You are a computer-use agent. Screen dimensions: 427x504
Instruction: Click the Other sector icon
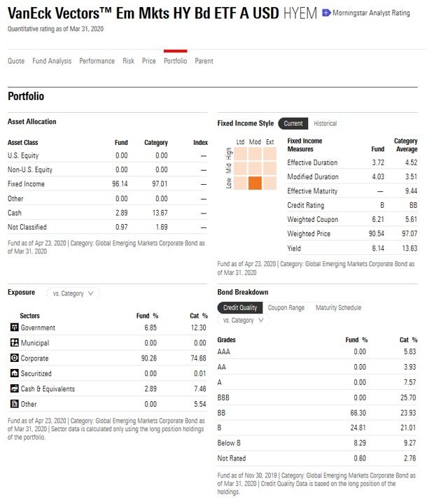pyautogui.click(x=14, y=404)
